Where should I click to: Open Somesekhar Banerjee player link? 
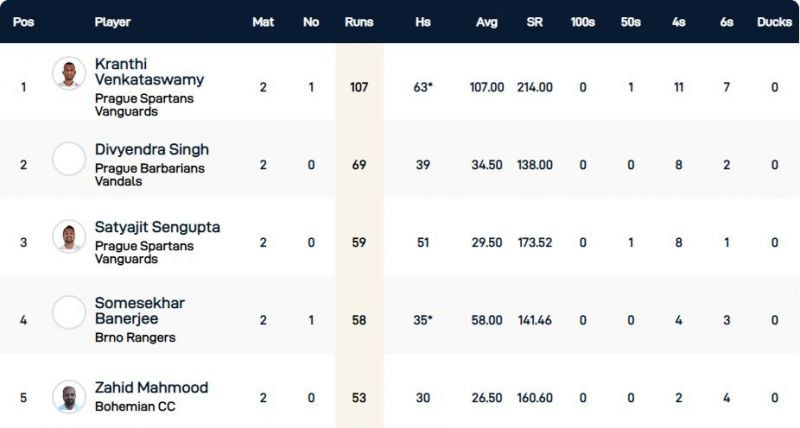click(x=139, y=310)
